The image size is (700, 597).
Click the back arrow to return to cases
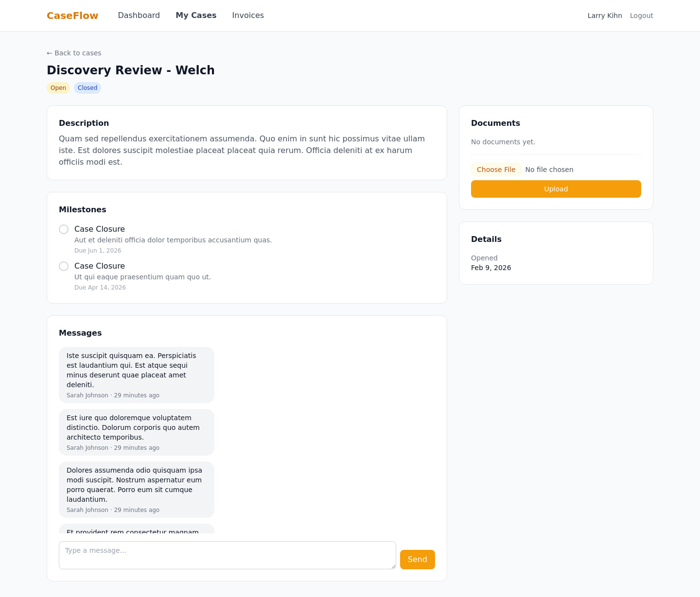[x=50, y=53]
